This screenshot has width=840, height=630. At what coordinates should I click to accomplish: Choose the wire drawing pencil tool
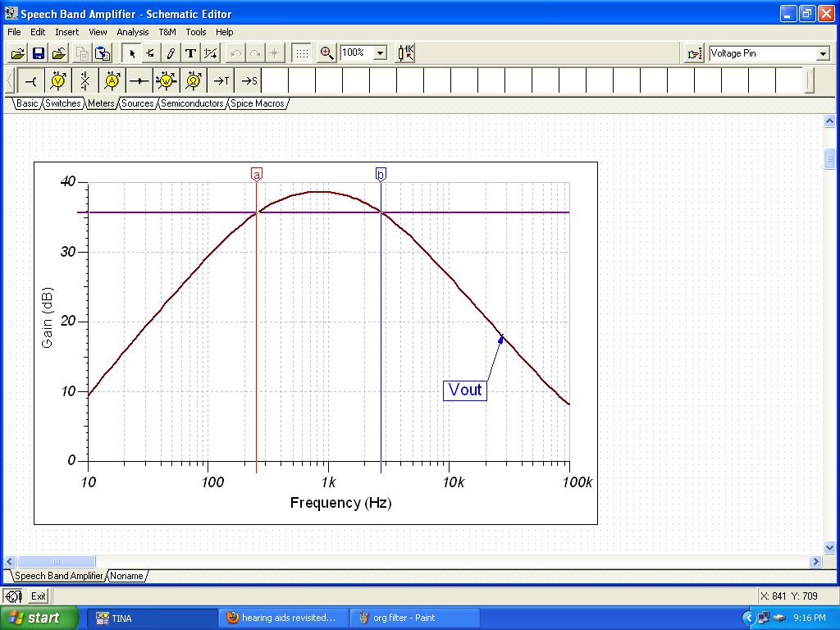click(x=171, y=53)
